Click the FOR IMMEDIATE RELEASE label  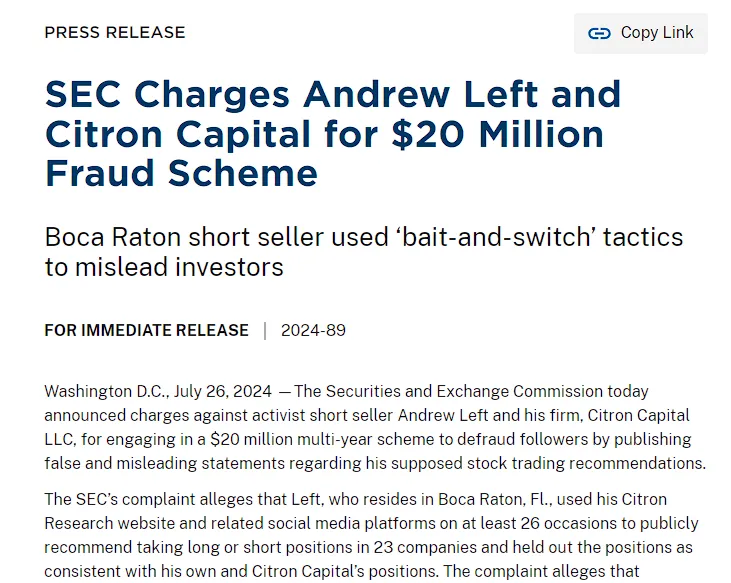146,330
